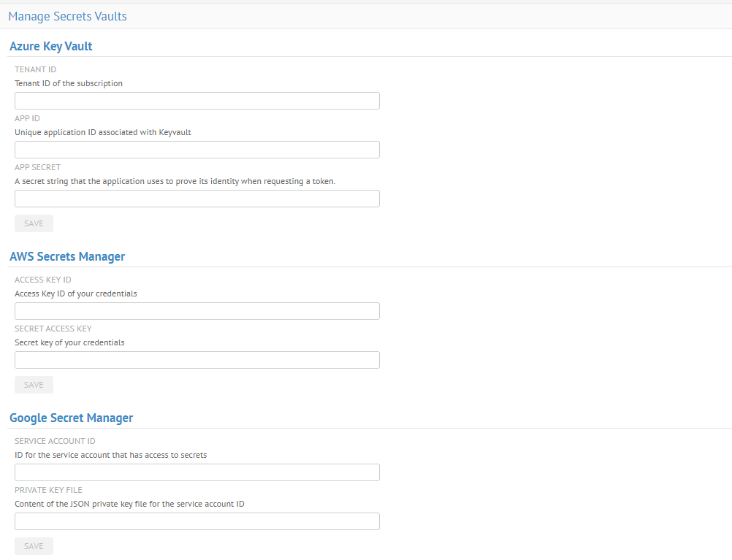Viewport: 732px width, 560px height.
Task: Click the AWS Secrets Manager heading
Action: click(67, 257)
